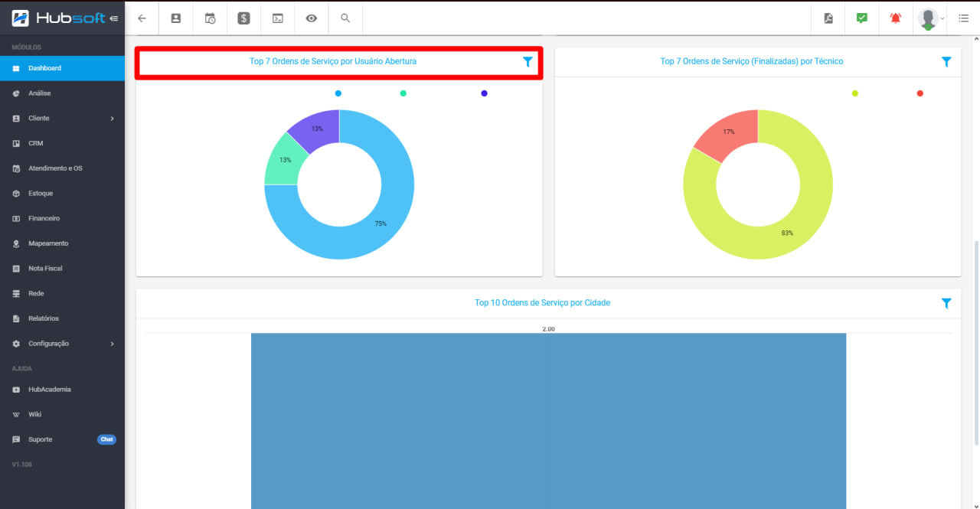Click the 17% red donut segment
The image size is (980, 509).
coord(729,132)
